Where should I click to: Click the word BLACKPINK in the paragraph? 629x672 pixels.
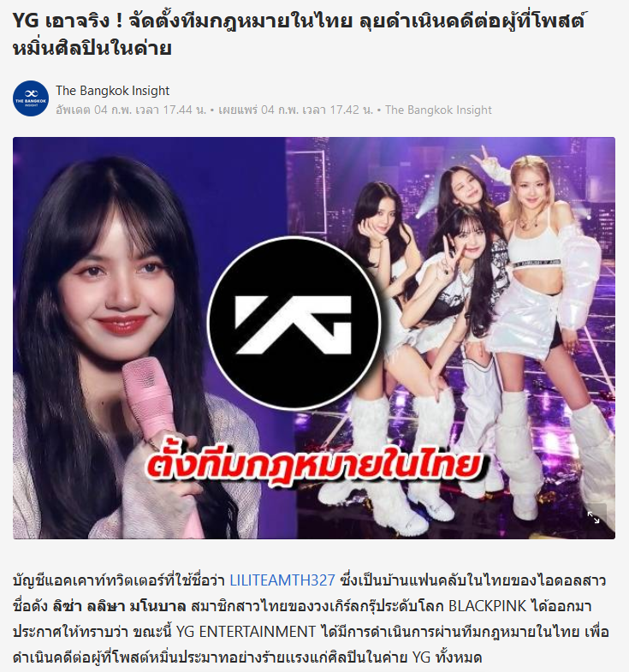487,606
